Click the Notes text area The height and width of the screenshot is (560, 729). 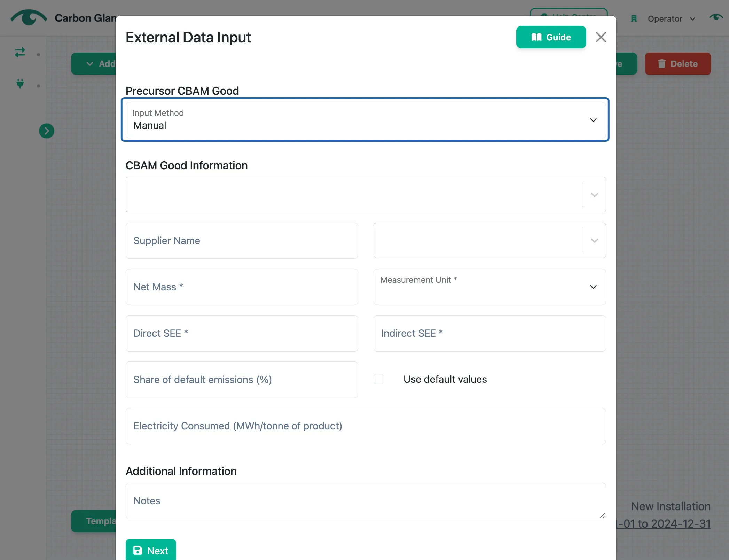click(365, 501)
